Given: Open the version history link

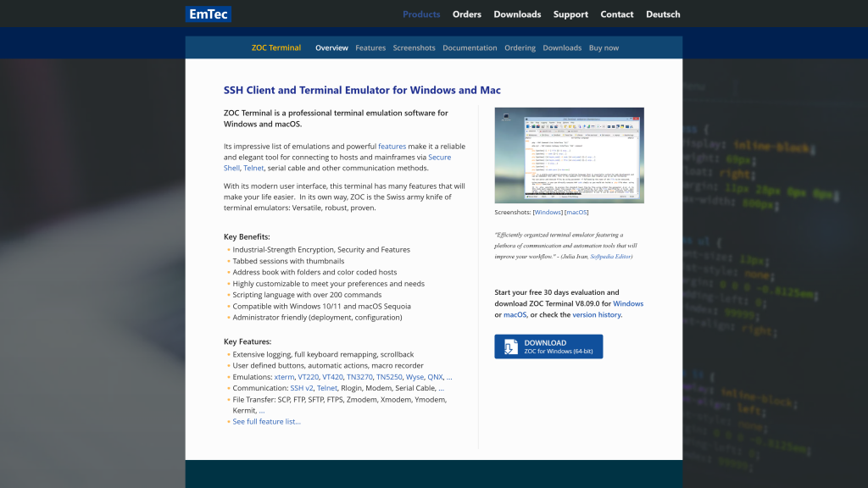Looking at the screenshot, I should coord(596,315).
